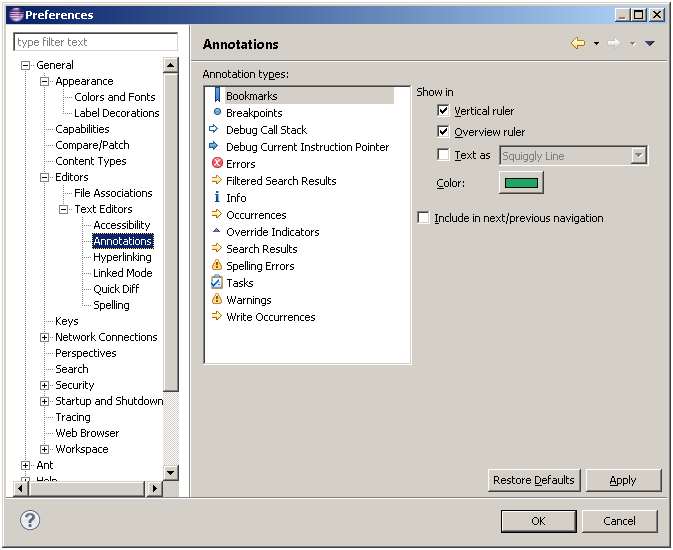
Task: Click the Spelling Errors warning icon
Action: 217,265
